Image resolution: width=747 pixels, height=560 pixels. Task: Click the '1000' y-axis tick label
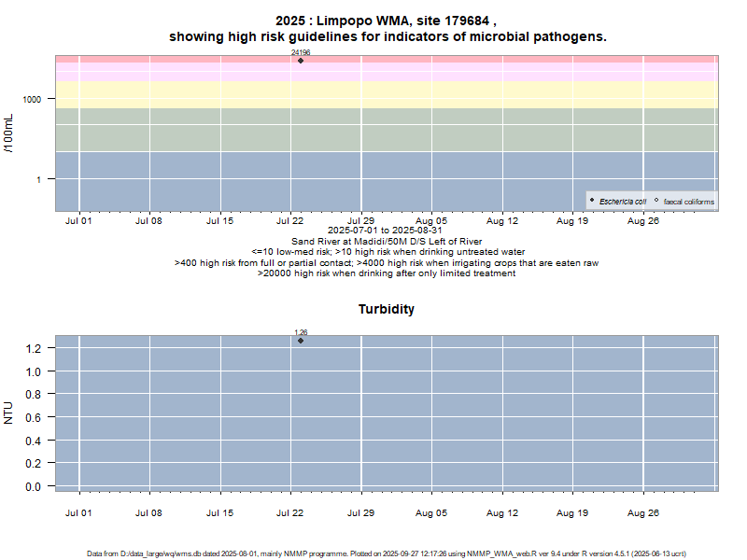[x=34, y=99]
